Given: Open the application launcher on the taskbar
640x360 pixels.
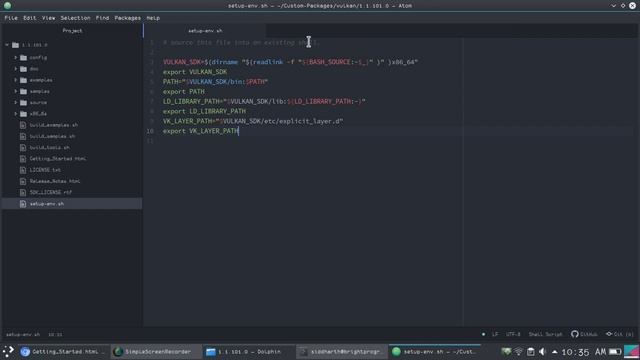Looking at the screenshot, I should [8, 351].
